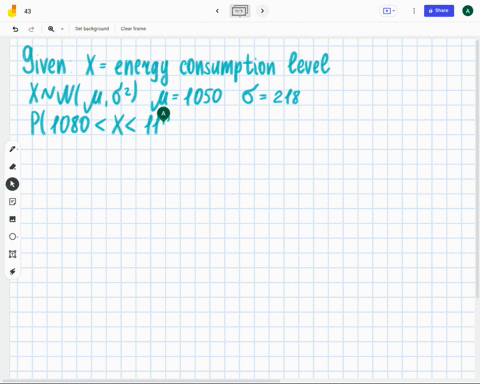Open the present on meeting dropdown

point(389,11)
